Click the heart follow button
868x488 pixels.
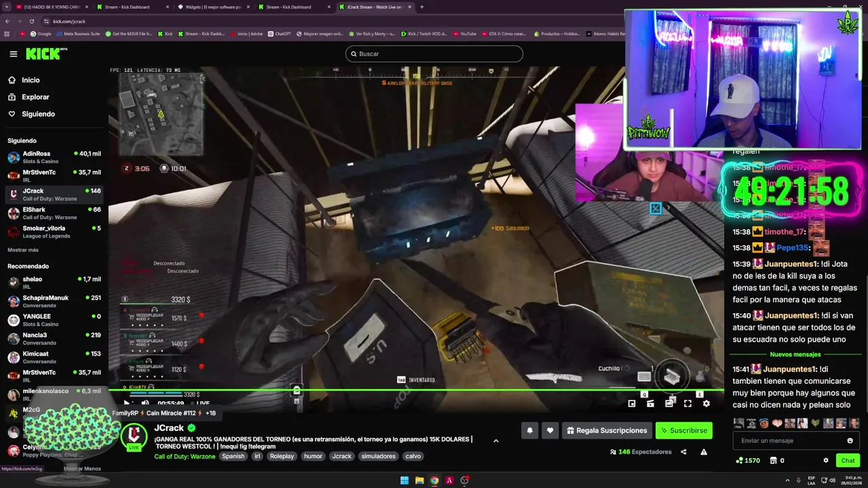click(x=550, y=430)
